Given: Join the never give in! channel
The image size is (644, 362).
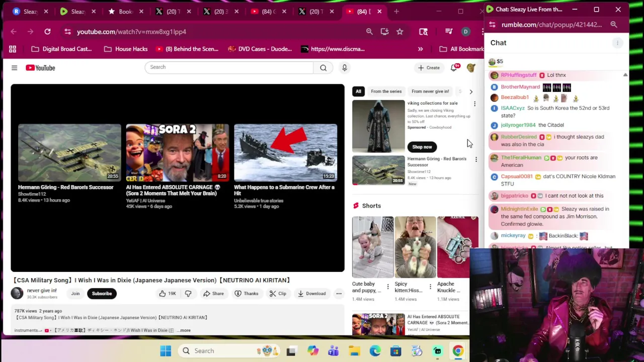Looking at the screenshot, I should pos(75,294).
